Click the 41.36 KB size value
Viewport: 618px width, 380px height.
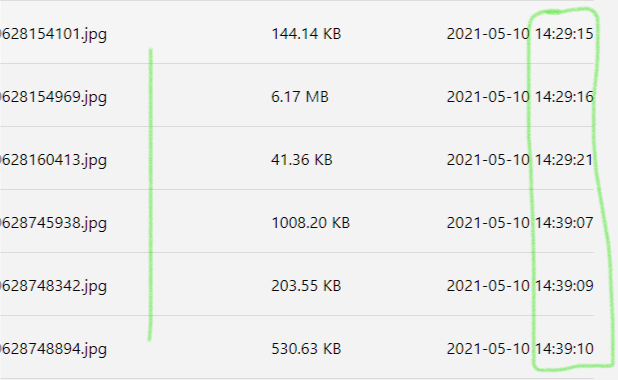coord(302,160)
